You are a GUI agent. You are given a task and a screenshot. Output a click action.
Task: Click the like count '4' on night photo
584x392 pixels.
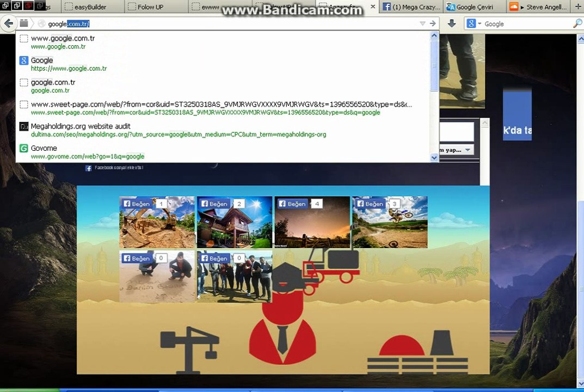pyautogui.click(x=317, y=204)
